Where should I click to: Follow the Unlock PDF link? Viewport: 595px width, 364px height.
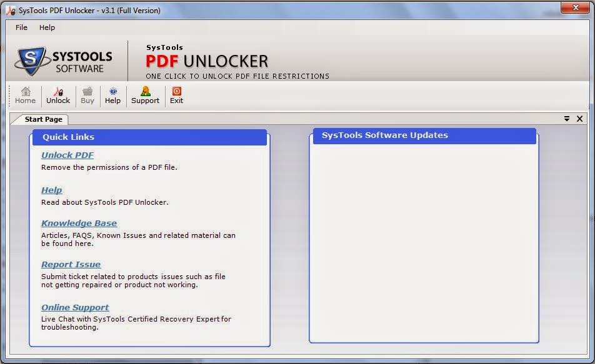tap(67, 155)
